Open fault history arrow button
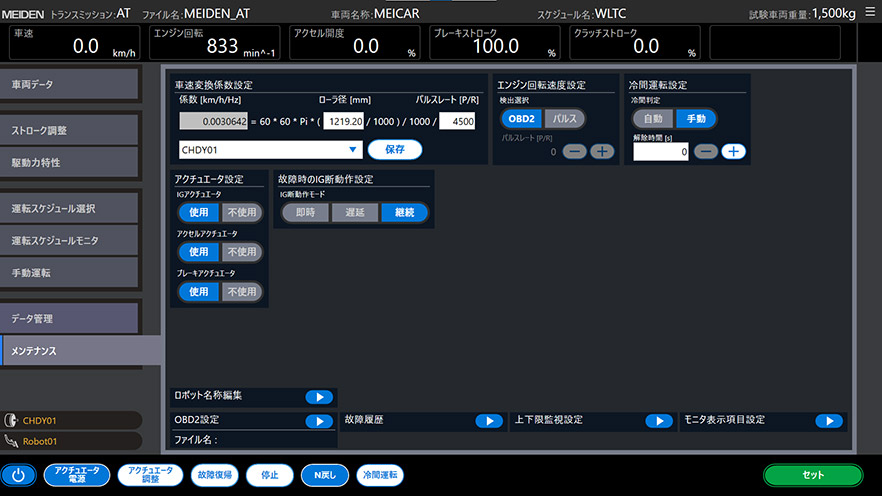Screen dimensions: 882x496 489,421
